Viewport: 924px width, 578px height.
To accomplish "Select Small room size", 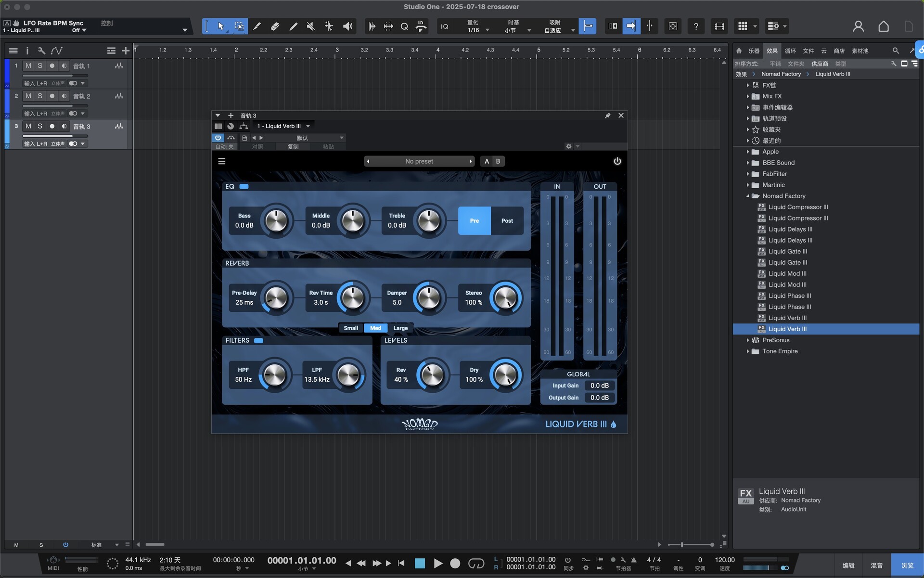I will tap(351, 328).
